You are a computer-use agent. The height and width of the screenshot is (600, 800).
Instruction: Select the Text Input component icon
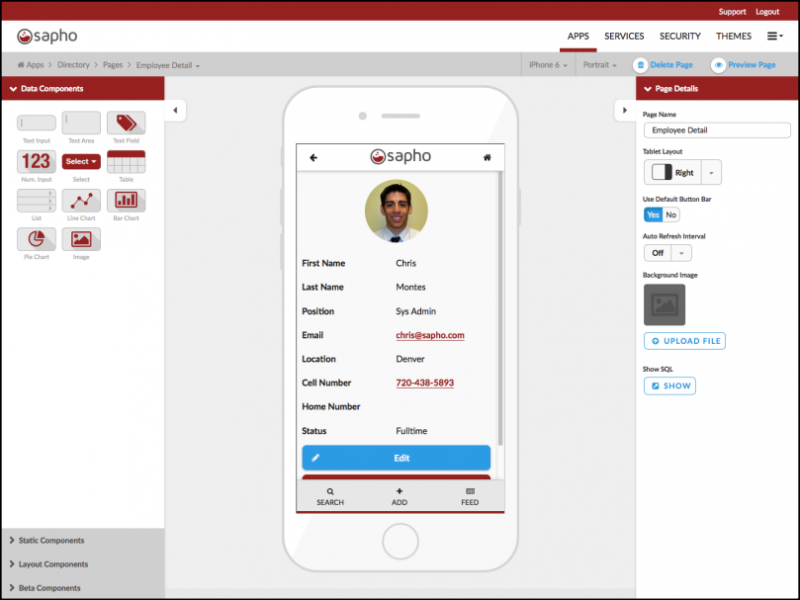36,123
